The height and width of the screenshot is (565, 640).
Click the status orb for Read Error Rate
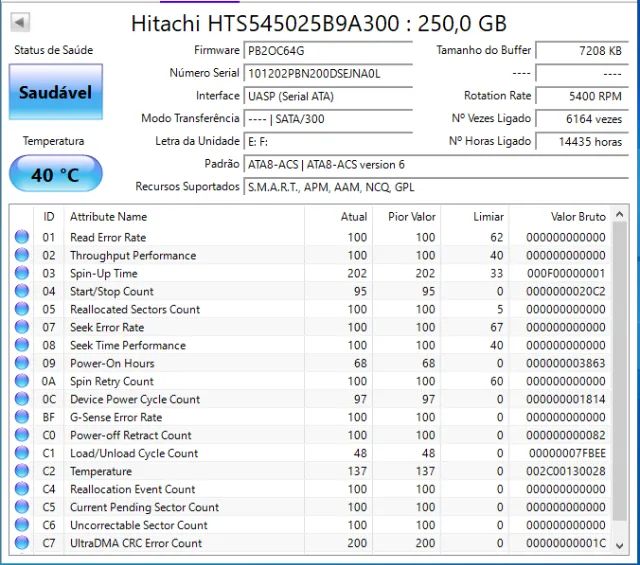pyautogui.click(x=22, y=237)
